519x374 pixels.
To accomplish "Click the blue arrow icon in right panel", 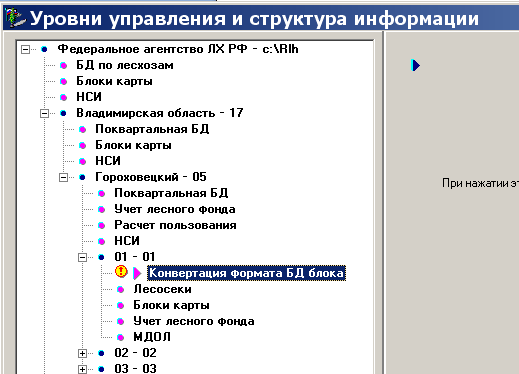I will 416,65.
